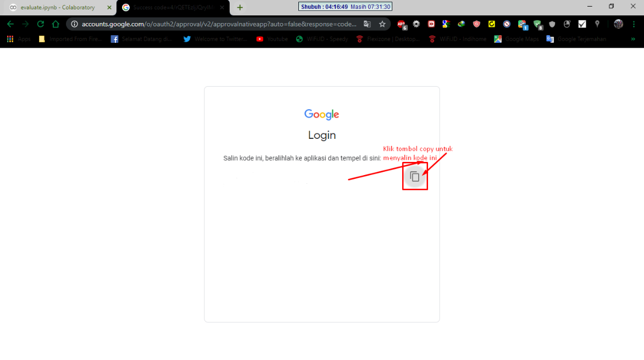Go forward in browser history

coord(25,24)
